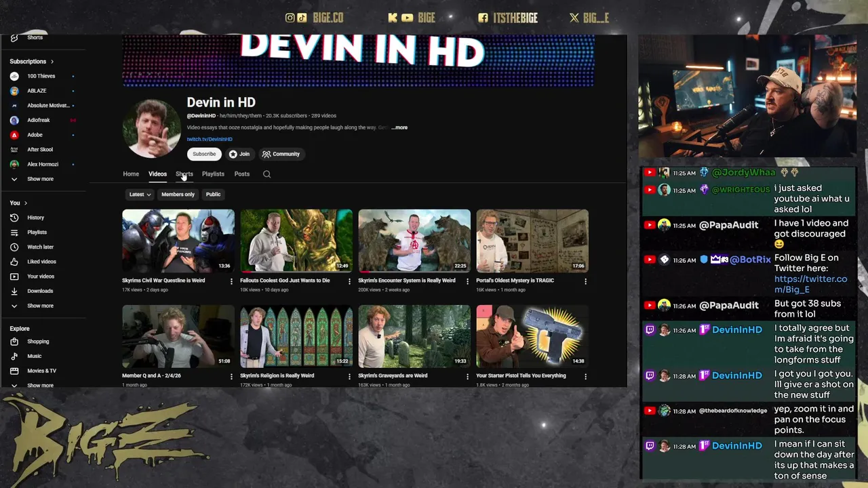868x488 pixels.
Task: Open options for Skyrim's Graveyards video
Action: (x=467, y=376)
